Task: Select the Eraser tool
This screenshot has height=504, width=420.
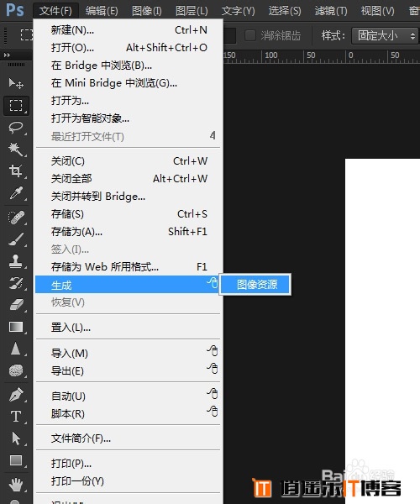Action: pyautogui.click(x=16, y=305)
